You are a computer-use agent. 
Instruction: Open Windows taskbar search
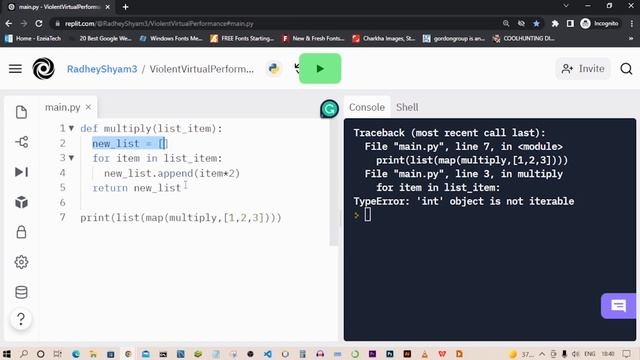pos(24,354)
